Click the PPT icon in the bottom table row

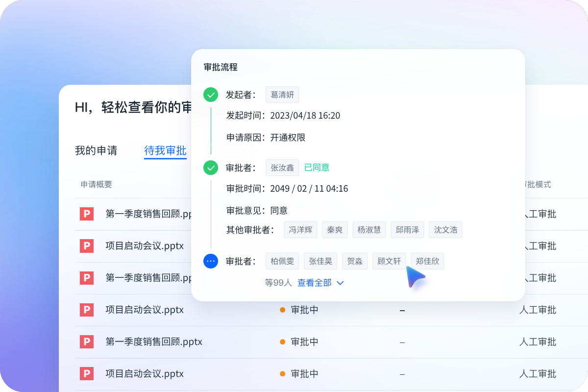tap(87, 373)
